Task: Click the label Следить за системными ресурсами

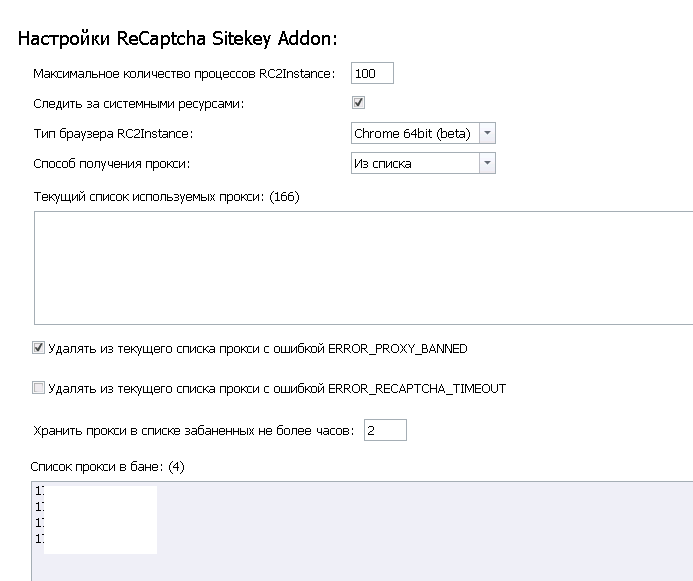Action: click(x=139, y=104)
